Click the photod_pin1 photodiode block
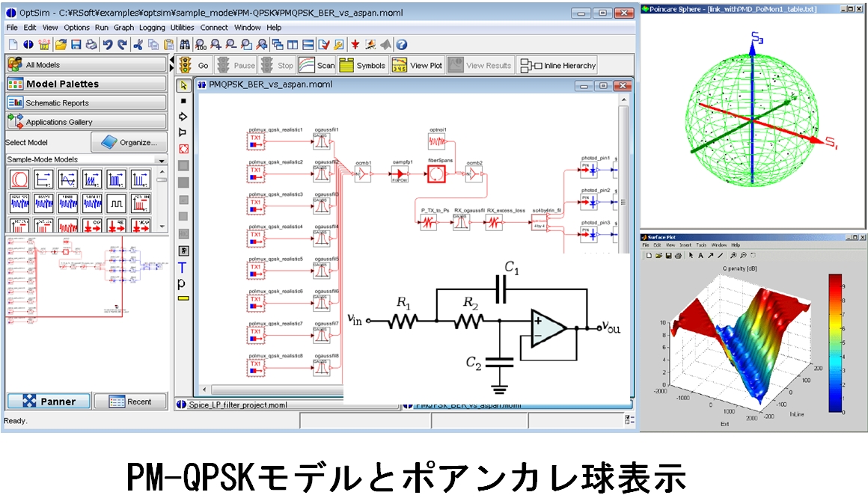Image resolution: width=868 pixels, height=501 pixels. [589, 170]
